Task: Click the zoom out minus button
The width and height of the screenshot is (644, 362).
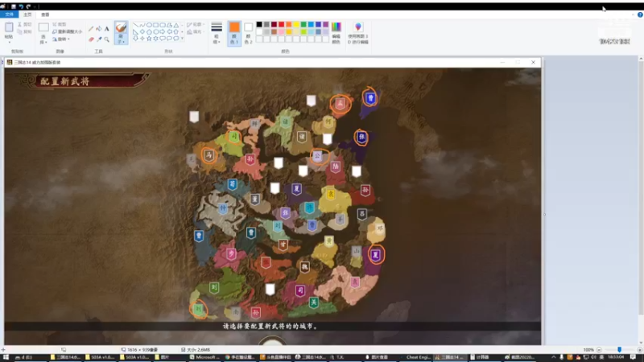Action: [x=599, y=350]
